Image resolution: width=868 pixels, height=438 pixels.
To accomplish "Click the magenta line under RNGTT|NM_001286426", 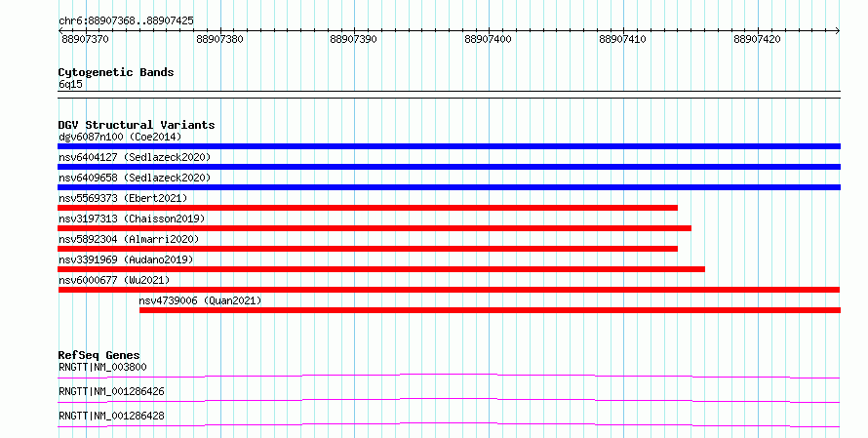I will [449, 401].
